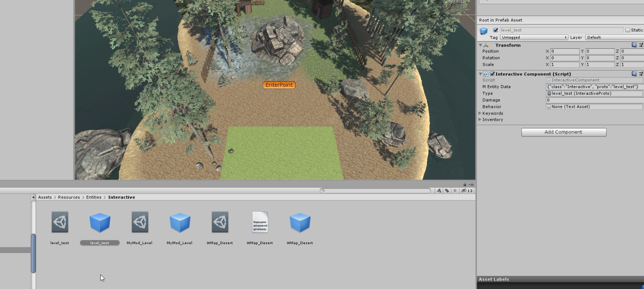Screen dimensions: 644x289
Task: Click the Rotation label in Transform
Action: point(491,58)
